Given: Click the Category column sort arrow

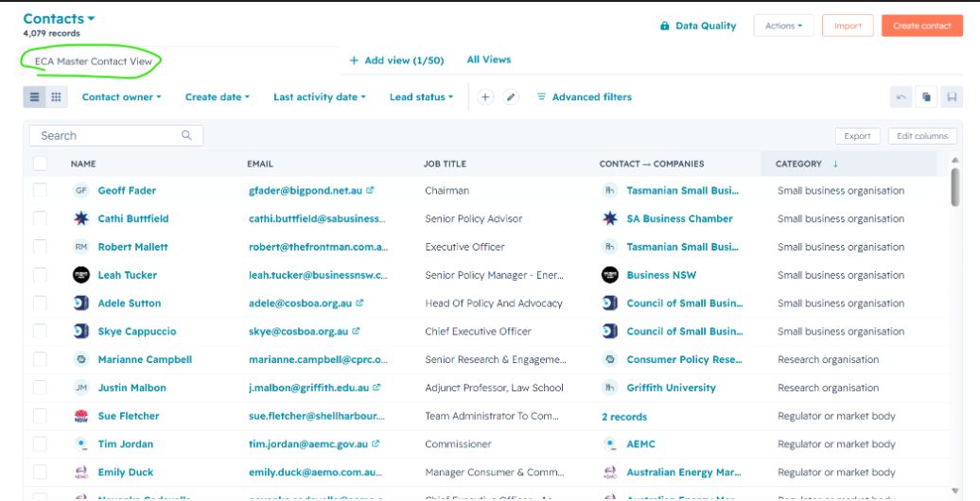Looking at the screenshot, I should [x=835, y=164].
